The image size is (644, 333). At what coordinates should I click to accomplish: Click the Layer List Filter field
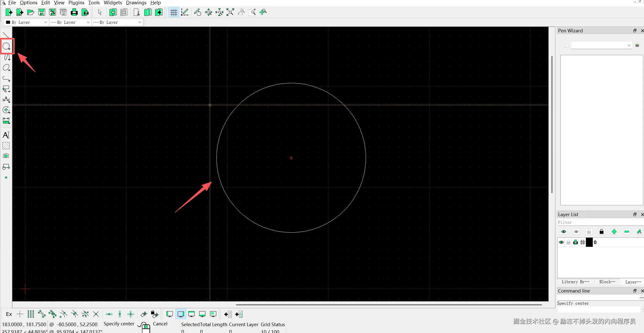[600, 222]
